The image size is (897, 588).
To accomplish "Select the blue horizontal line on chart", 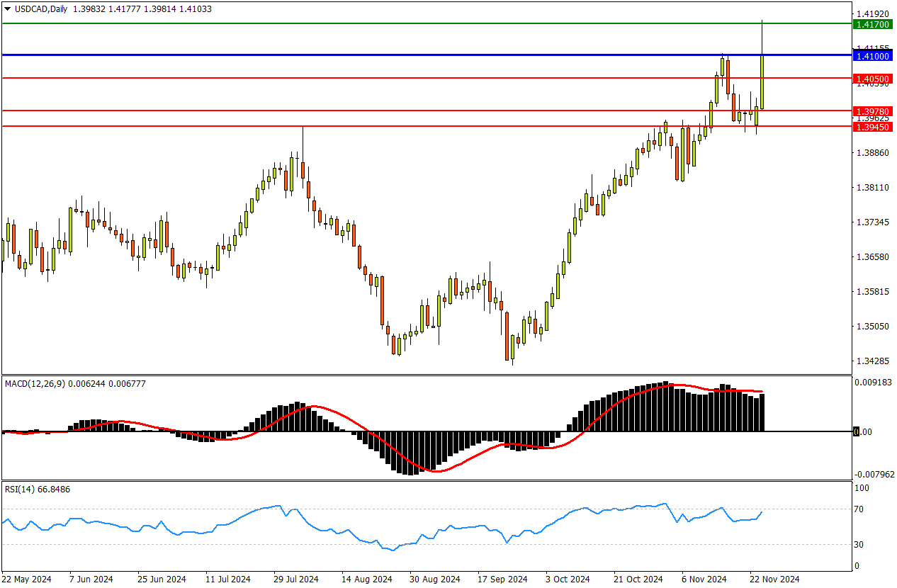I will (425, 55).
